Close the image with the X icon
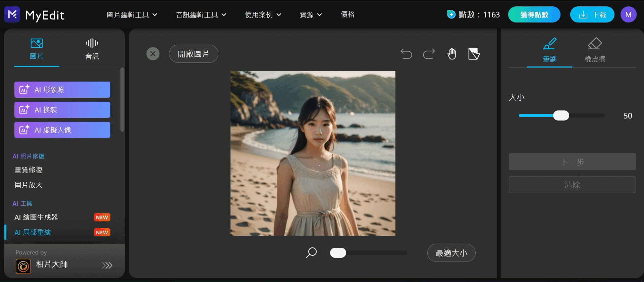This screenshot has height=282, width=644. (x=153, y=54)
